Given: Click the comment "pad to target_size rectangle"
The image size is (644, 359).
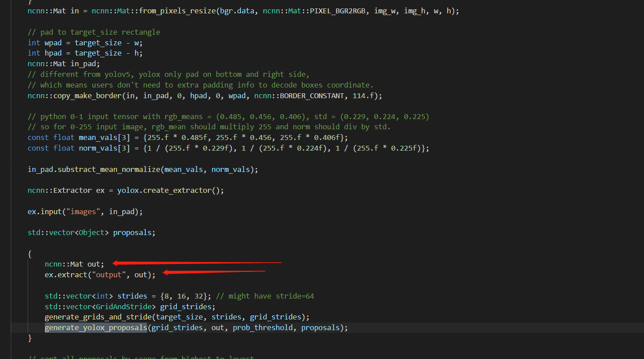Looking at the screenshot, I should pos(94,32).
